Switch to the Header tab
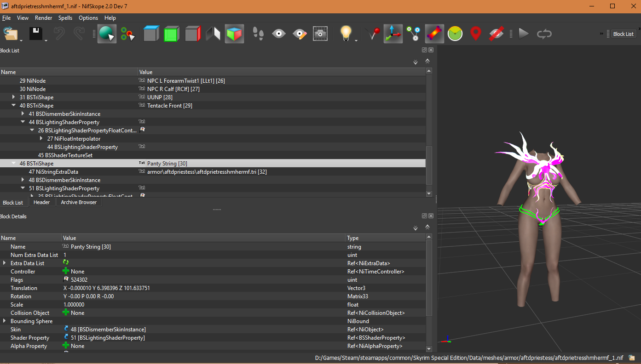The image size is (641, 364). pyautogui.click(x=42, y=202)
